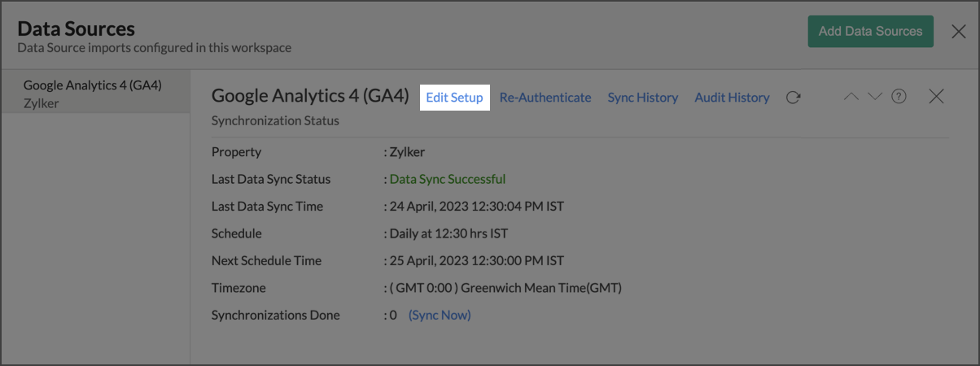This screenshot has height=366, width=980.
Task: Click the refresh sync icon
Action: [794, 98]
